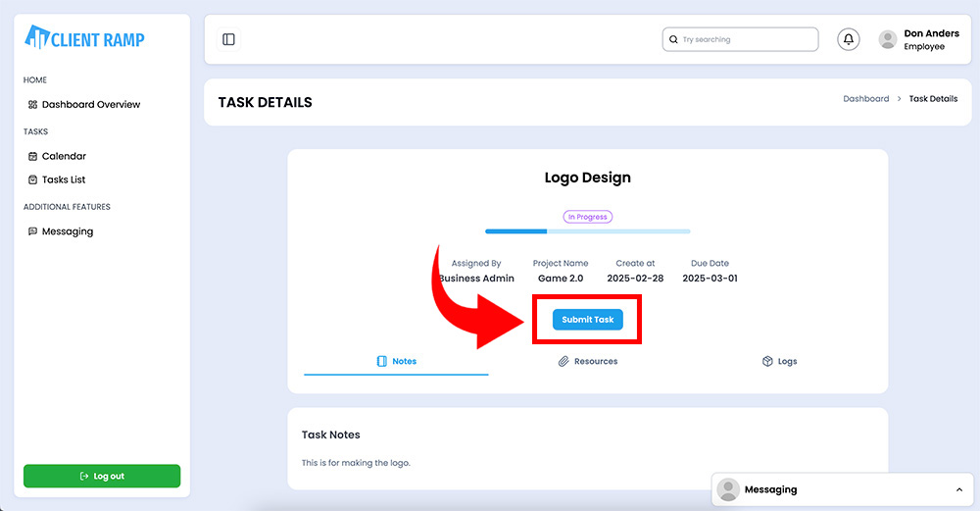Switch to the Resources tab

pyautogui.click(x=587, y=362)
